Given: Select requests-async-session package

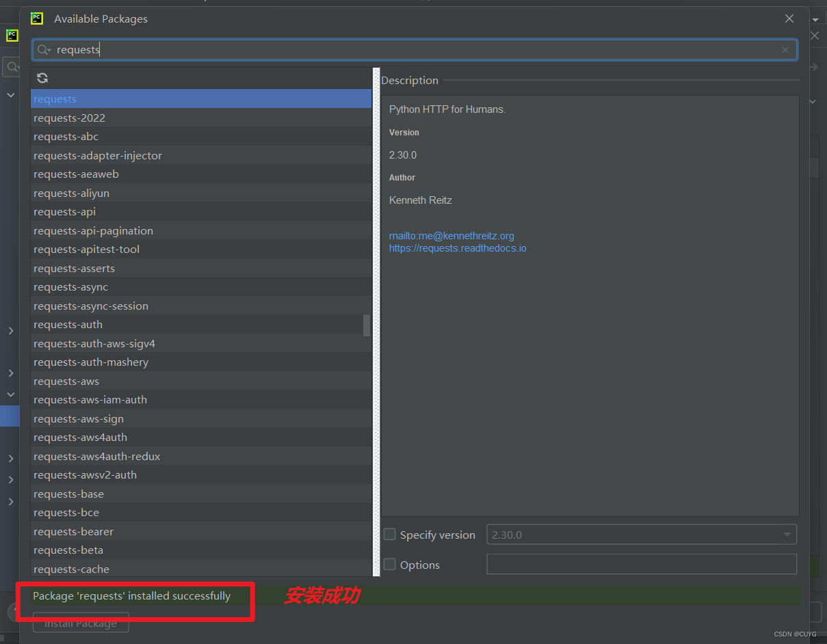Looking at the screenshot, I should point(201,306).
